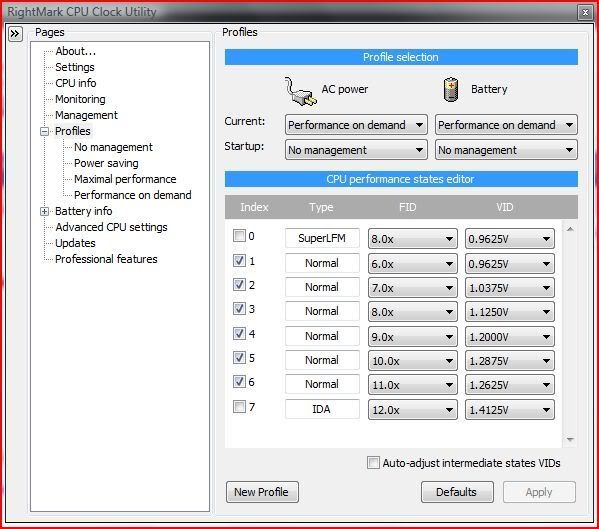The height and width of the screenshot is (529, 599).
Task: Open the Monitoring page
Action: [x=80, y=99]
